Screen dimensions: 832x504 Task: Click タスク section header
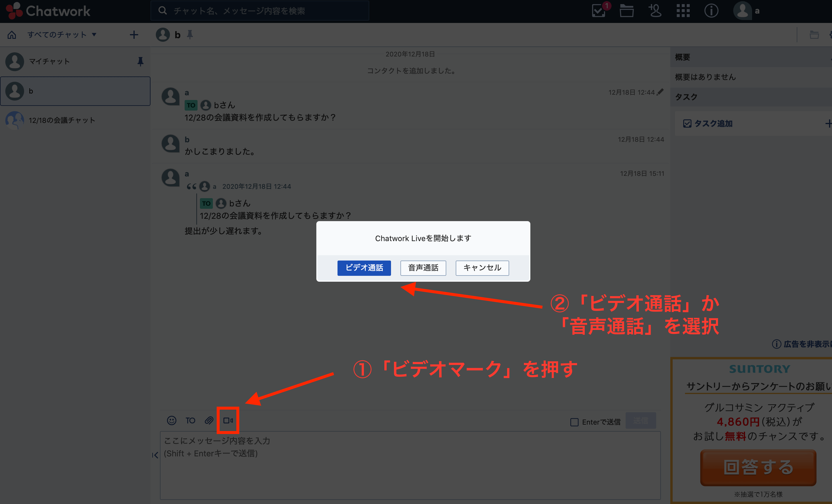tap(751, 97)
